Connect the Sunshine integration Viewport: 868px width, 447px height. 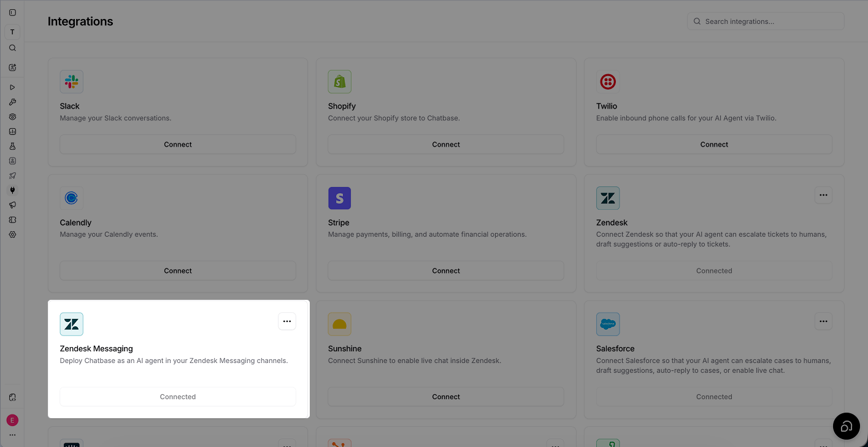tap(446, 397)
